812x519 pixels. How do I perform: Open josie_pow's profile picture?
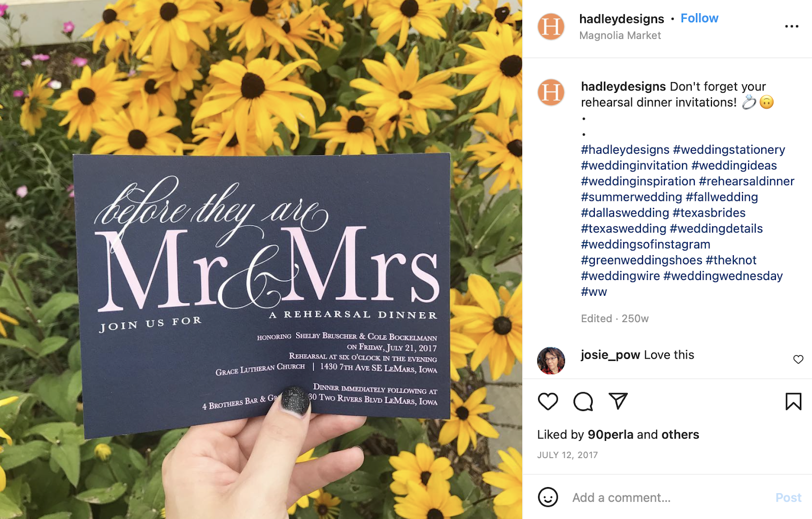tap(551, 361)
